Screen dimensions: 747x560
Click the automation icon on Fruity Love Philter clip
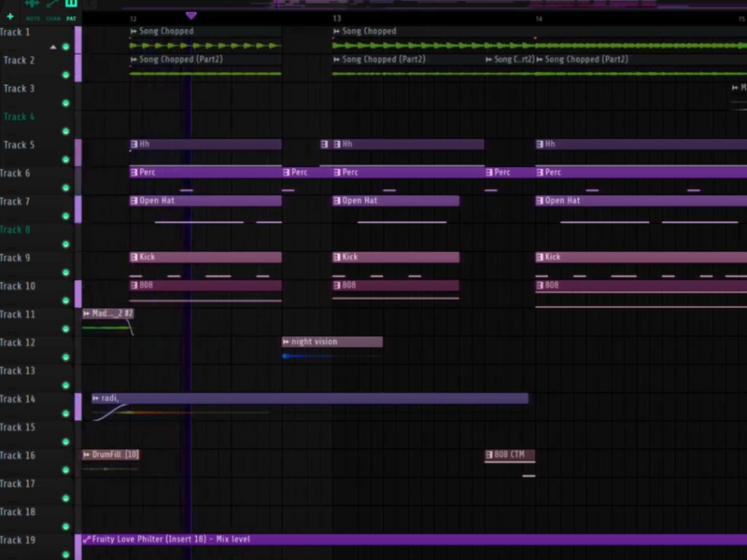[x=87, y=539]
